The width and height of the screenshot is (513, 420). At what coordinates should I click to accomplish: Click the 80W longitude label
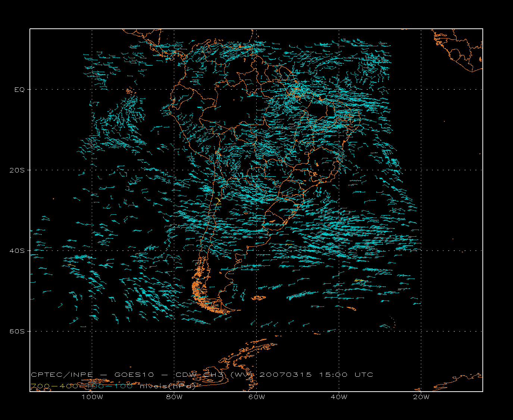point(174,397)
